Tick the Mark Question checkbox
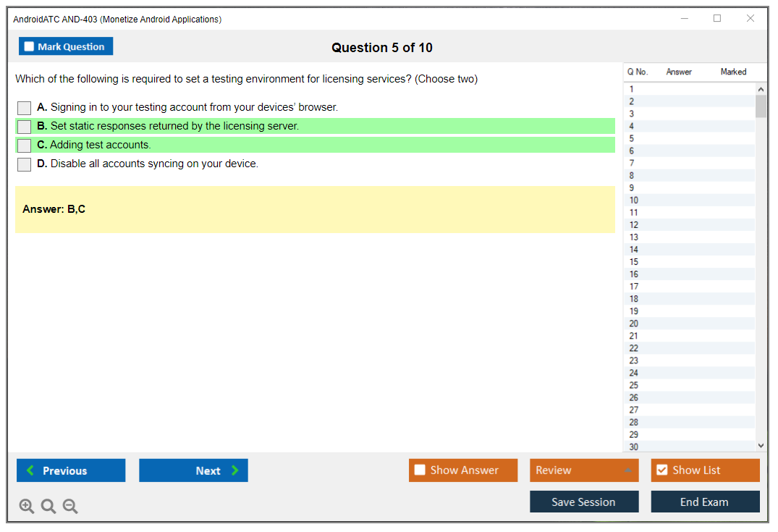This screenshot has height=532, width=778. coord(30,47)
